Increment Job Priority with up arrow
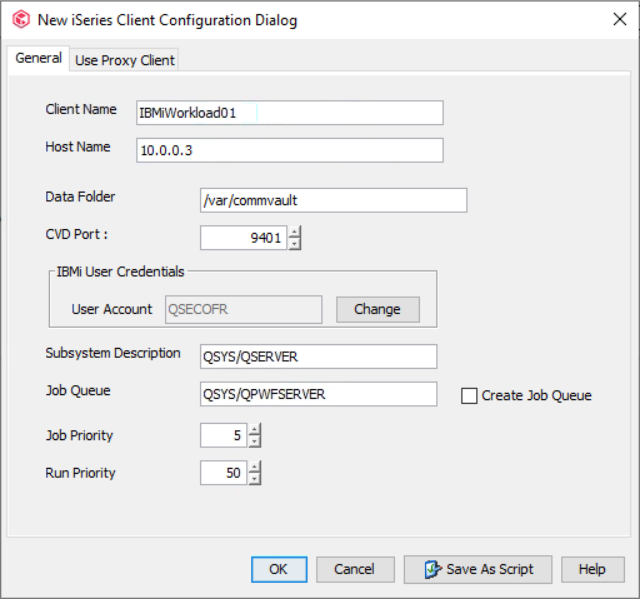This screenshot has height=599, width=640. click(x=255, y=430)
